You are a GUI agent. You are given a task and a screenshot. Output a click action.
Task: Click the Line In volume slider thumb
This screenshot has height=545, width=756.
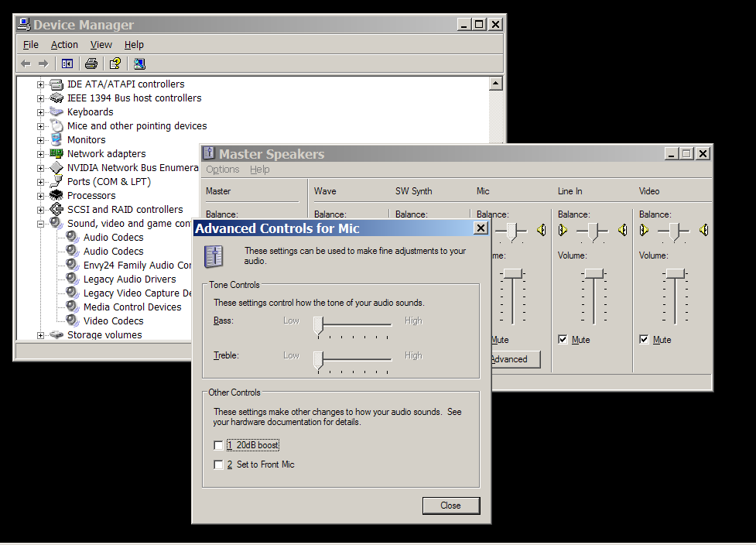pyautogui.click(x=594, y=273)
